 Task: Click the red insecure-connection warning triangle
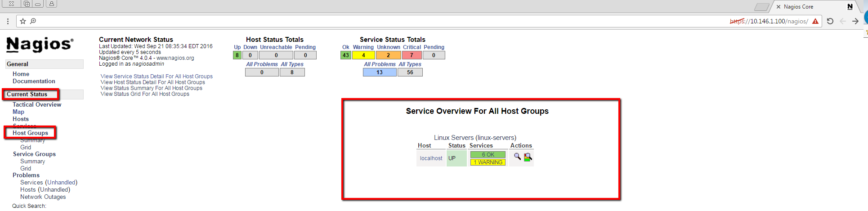click(x=815, y=21)
